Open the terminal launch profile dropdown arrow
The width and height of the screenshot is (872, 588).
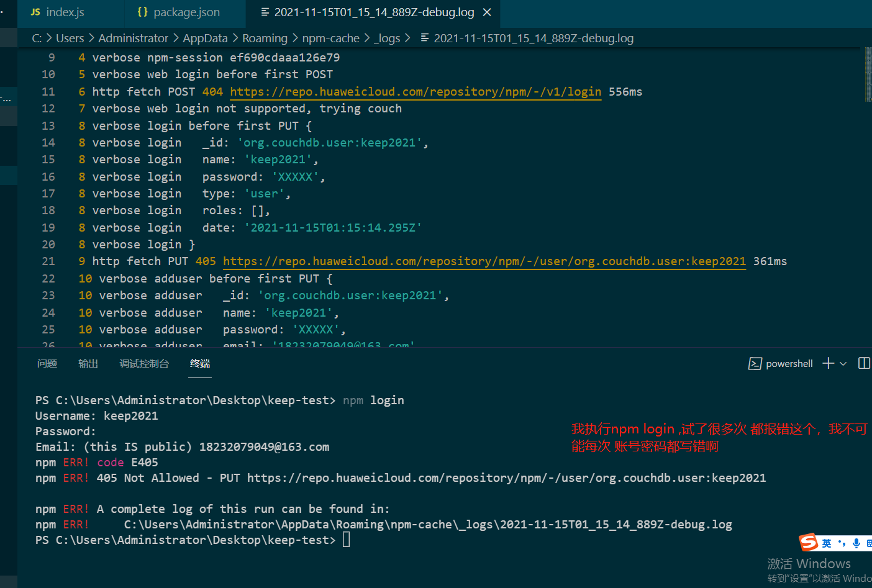click(843, 364)
